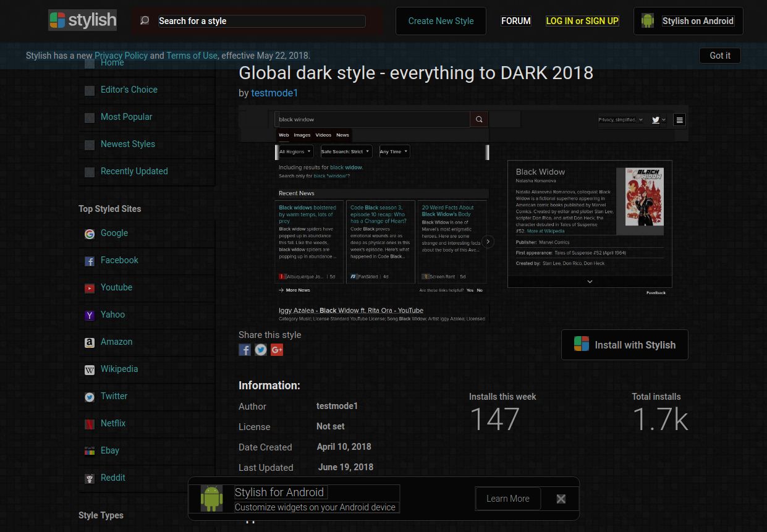Click the Youtube sidebar icon

[x=90, y=288]
